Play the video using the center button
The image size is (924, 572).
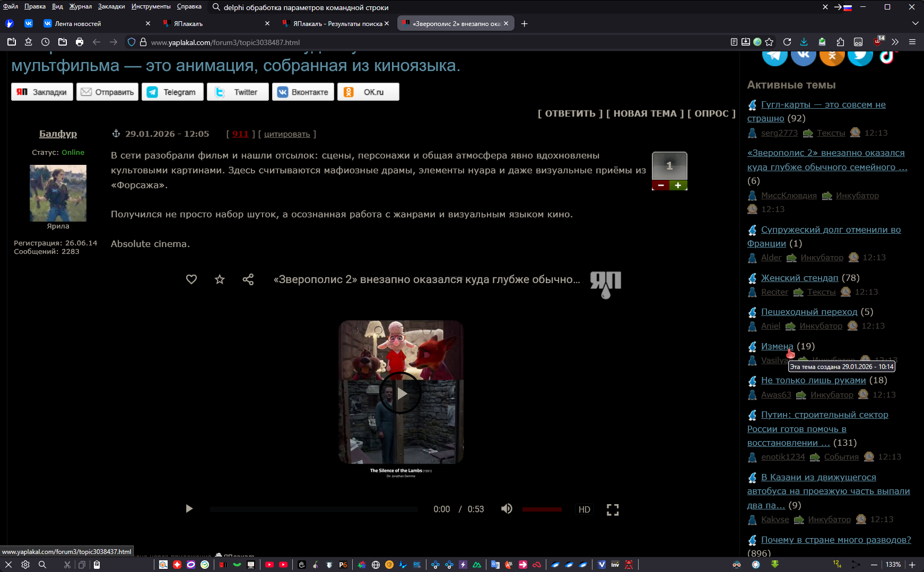point(400,393)
